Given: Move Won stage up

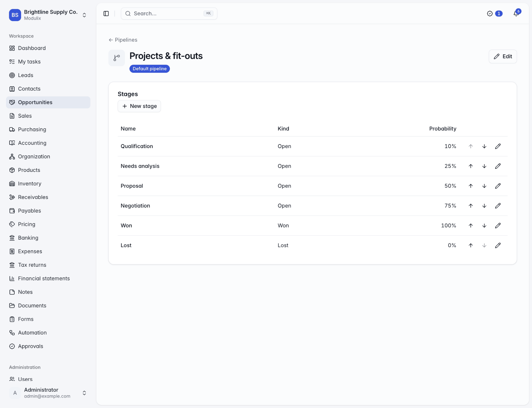Looking at the screenshot, I should click(471, 226).
